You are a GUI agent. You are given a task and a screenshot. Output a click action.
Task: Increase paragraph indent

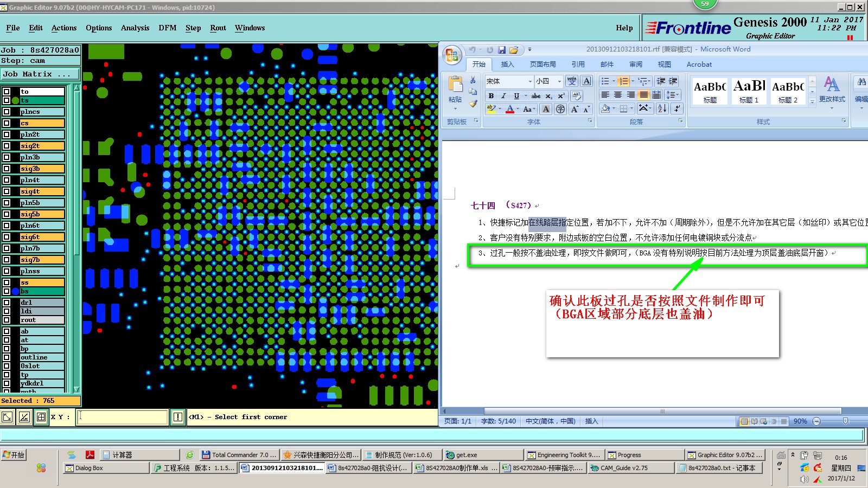click(673, 81)
